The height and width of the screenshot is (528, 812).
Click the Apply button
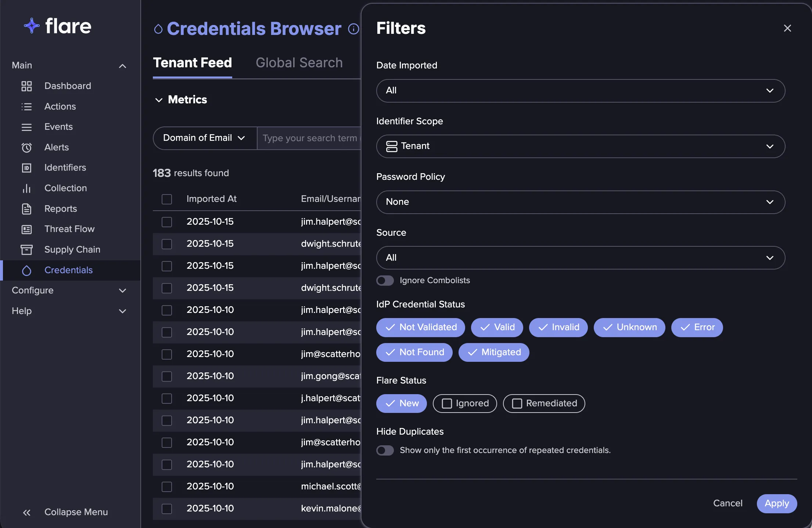(777, 503)
